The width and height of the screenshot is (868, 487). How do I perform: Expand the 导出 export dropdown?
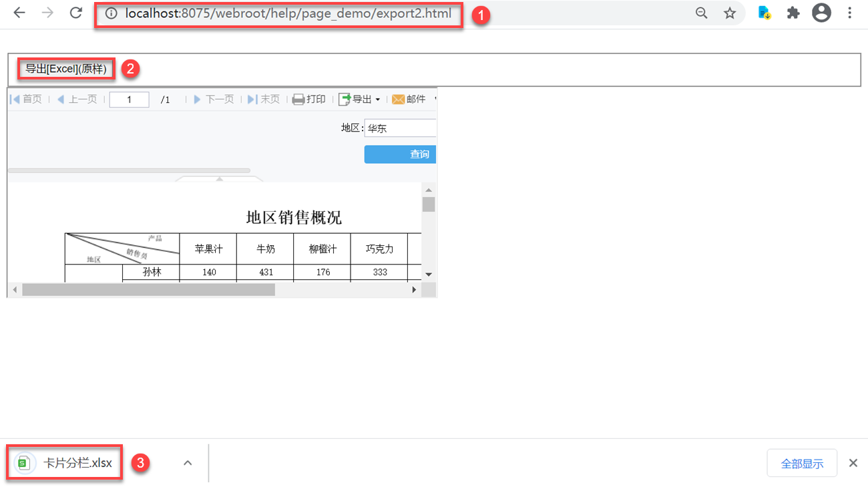pos(359,100)
